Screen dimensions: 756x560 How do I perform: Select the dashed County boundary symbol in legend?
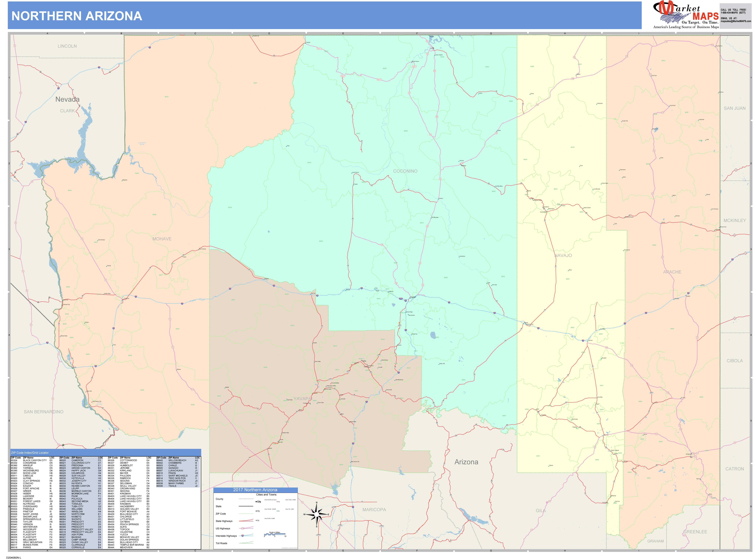coord(246,499)
